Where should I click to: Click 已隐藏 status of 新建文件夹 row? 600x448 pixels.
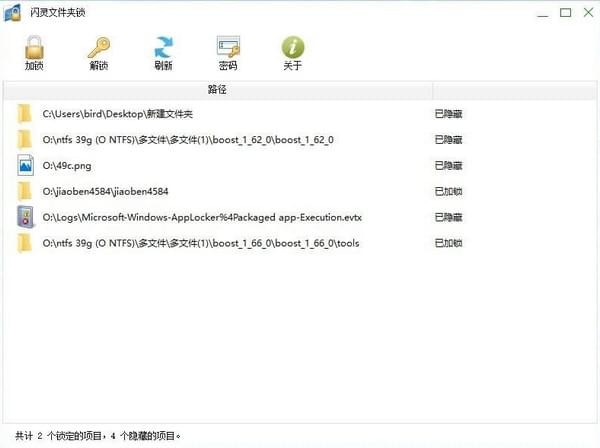(x=448, y=114)
